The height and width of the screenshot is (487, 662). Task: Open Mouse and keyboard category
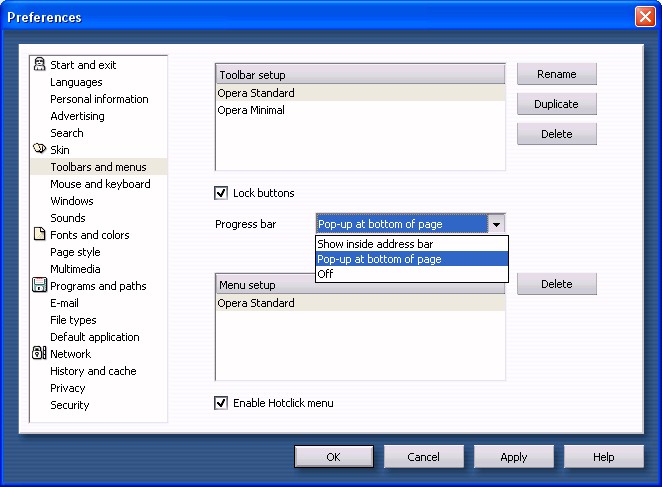coord(100,184)
